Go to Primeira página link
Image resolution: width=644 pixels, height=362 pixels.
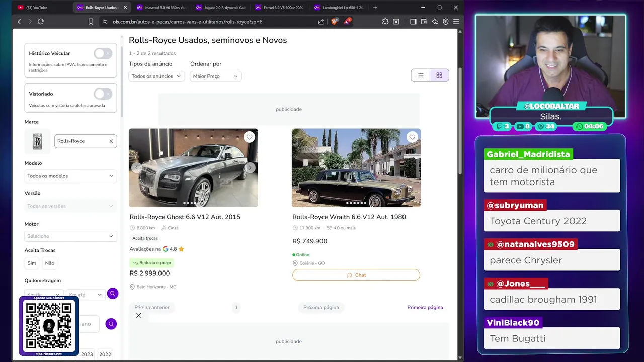(425, 307)
